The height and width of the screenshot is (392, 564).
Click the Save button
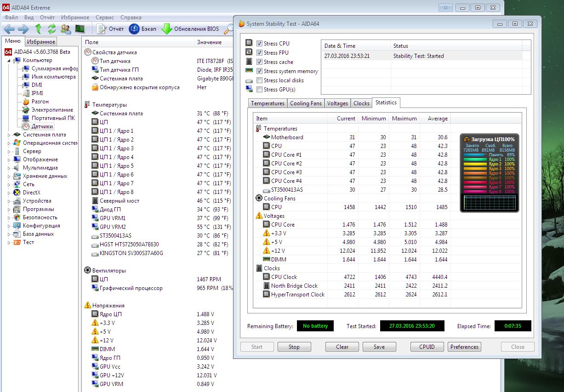(x=379, y=347)
